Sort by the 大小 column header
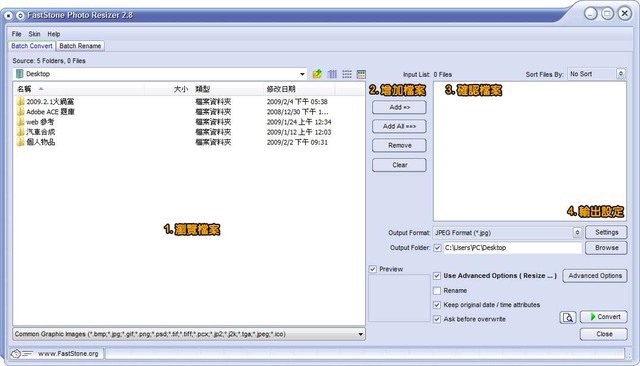The width and height of the screenshot is (640, 366). coord(168,89)
